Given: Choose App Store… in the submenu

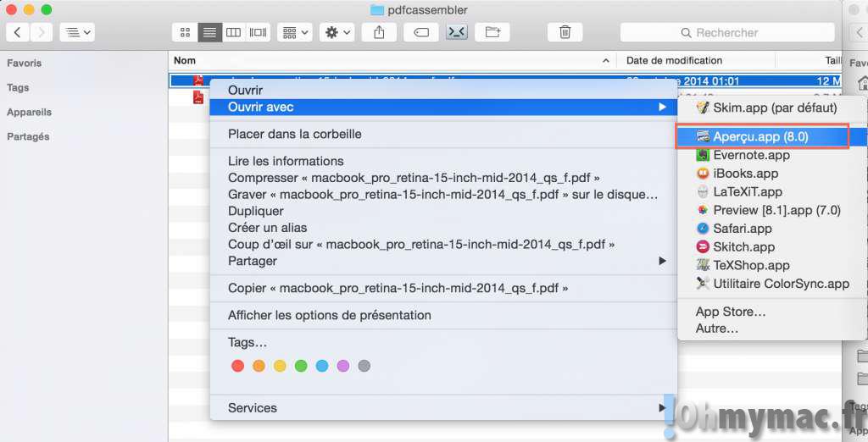Looking at the screenshot, I should (x=771, y=312).
